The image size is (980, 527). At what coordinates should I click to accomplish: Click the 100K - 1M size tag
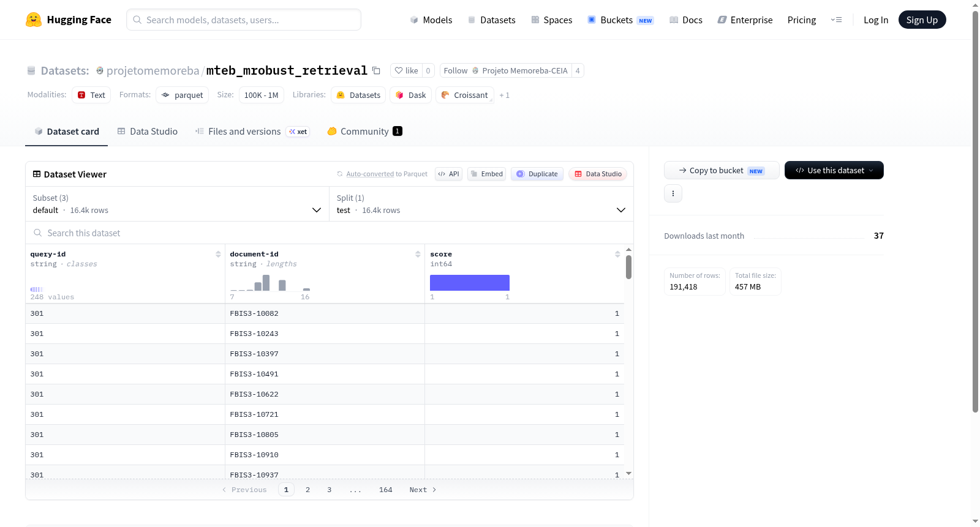click(261, 95)
